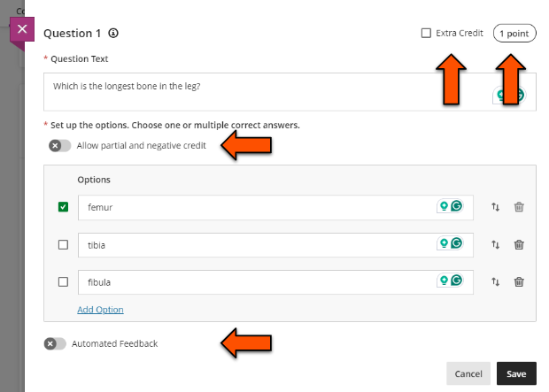Viewport: 549px width, 392px height.
Task: Click the reorder arrows for tibia
Action: (x=496, y=244)
